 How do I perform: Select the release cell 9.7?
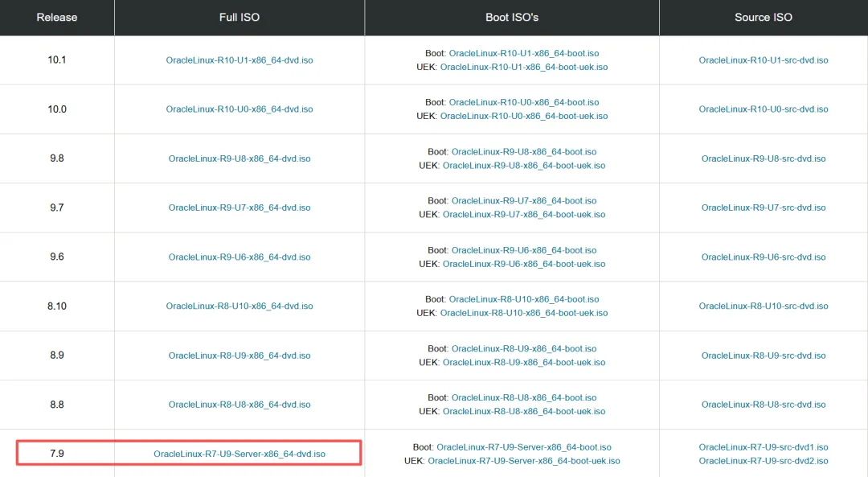coord(57,208)
